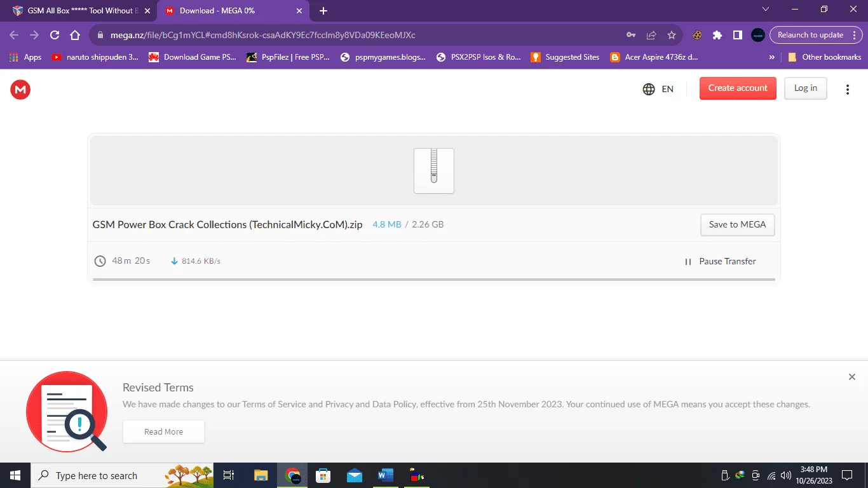
Task: Click the EN language label
Action: 667,89
